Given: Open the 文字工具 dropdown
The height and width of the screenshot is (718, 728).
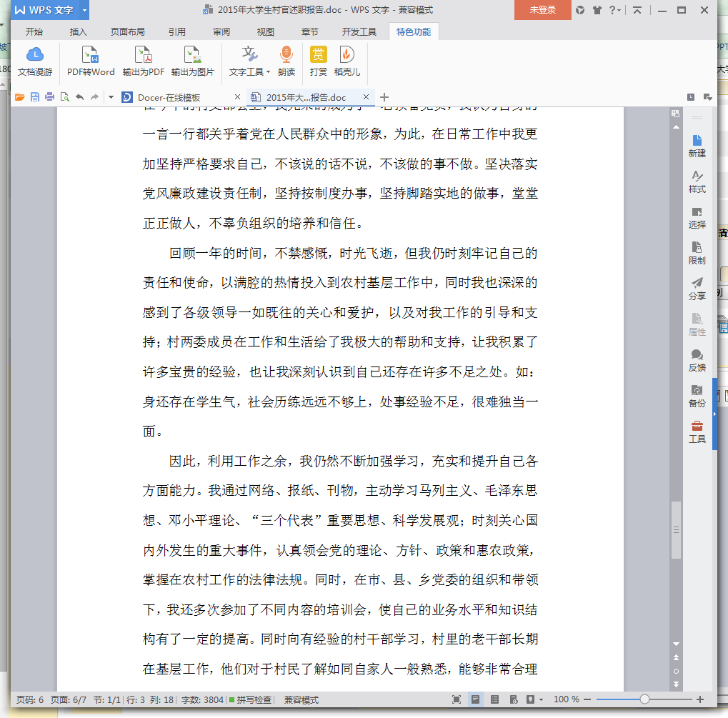Looking at the screenshot, I should pos(249,61).
